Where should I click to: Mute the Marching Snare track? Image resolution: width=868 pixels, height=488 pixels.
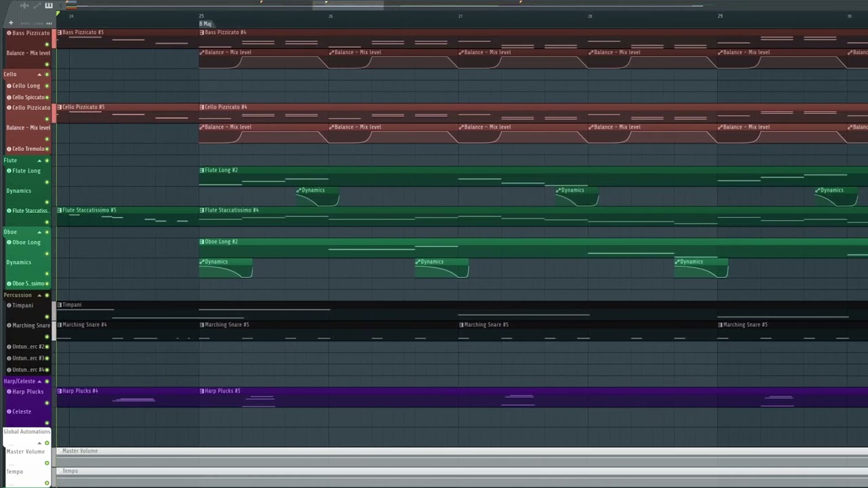[47, 337]
